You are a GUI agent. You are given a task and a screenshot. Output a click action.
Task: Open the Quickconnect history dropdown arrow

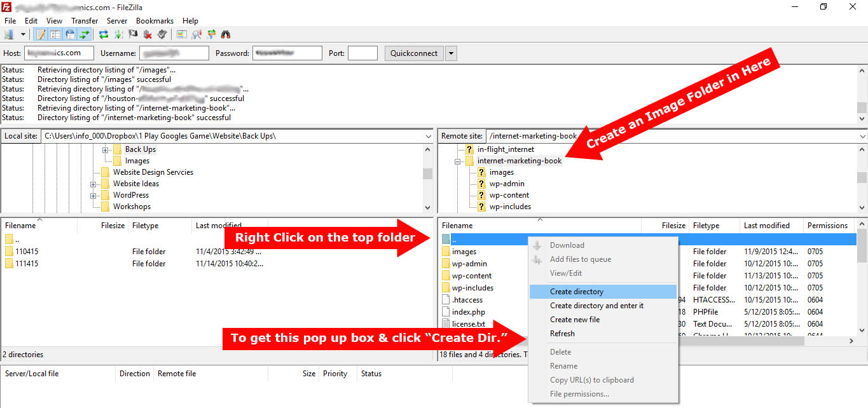point(451,53)
